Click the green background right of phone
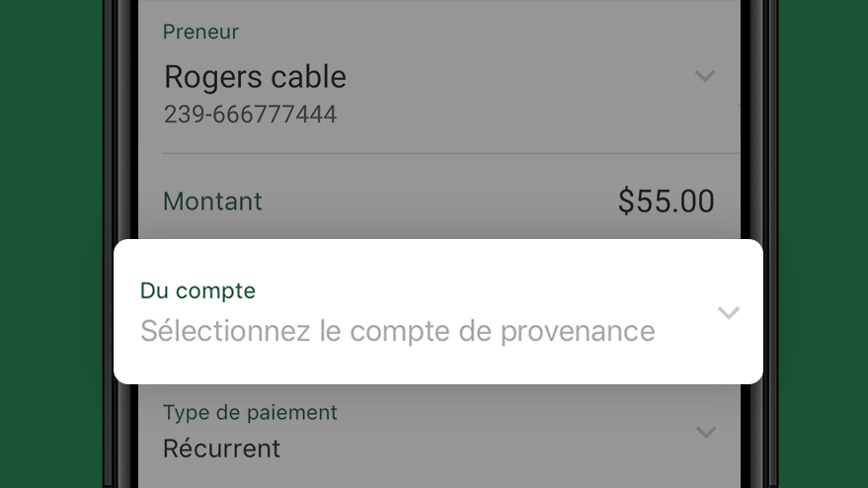The image size is (868, 488). pos(824,244)
